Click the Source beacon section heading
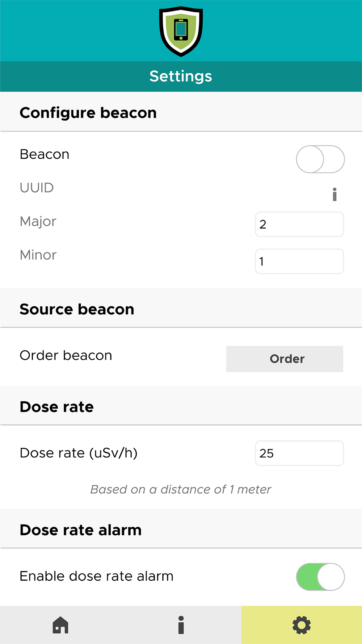 (x=77, y=309)
